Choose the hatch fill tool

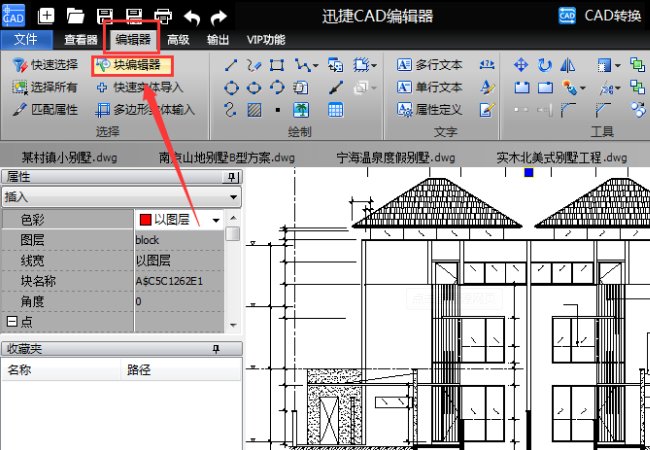click(254, 110)
